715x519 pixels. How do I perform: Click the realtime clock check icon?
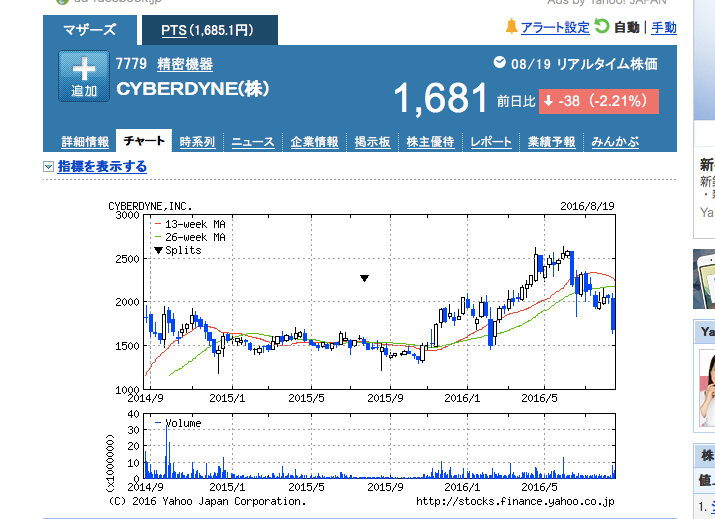coord(499,62)
